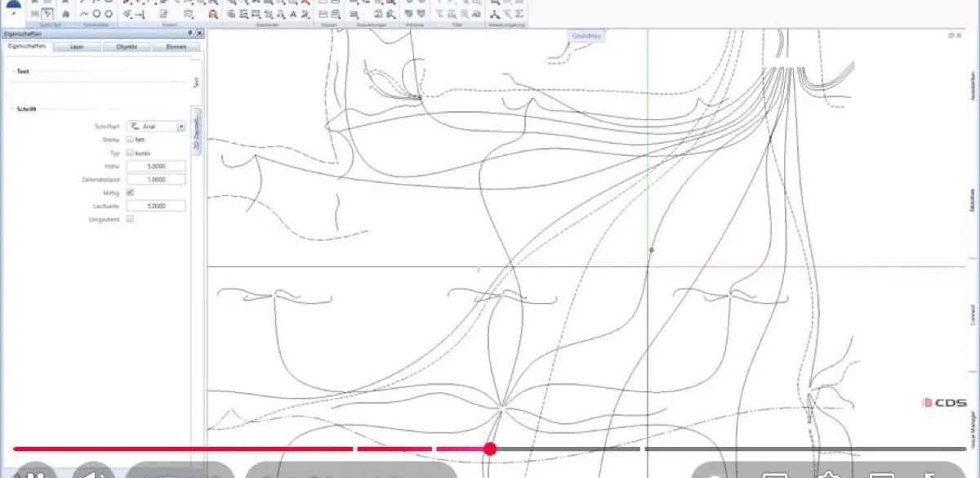The width and height of the screenshot is (980, 478).
Task: Click the Höhe value field
Action: (156, 166)
